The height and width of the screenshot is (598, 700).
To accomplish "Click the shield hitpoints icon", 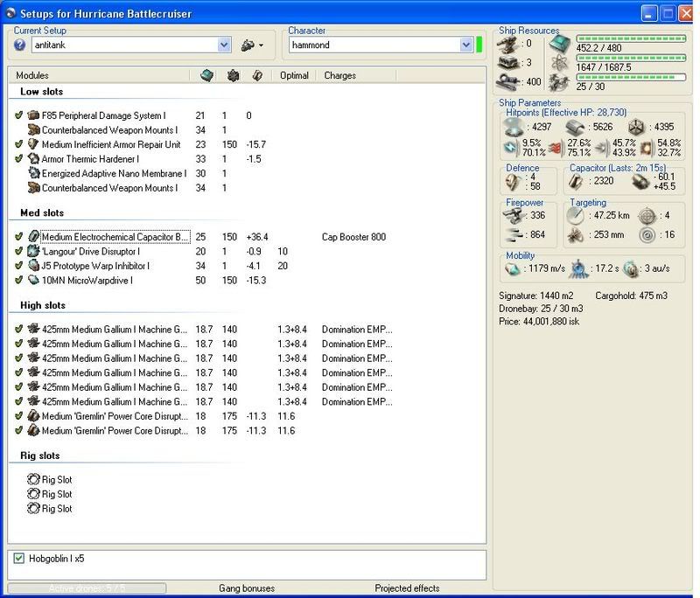I will (514, 127).
